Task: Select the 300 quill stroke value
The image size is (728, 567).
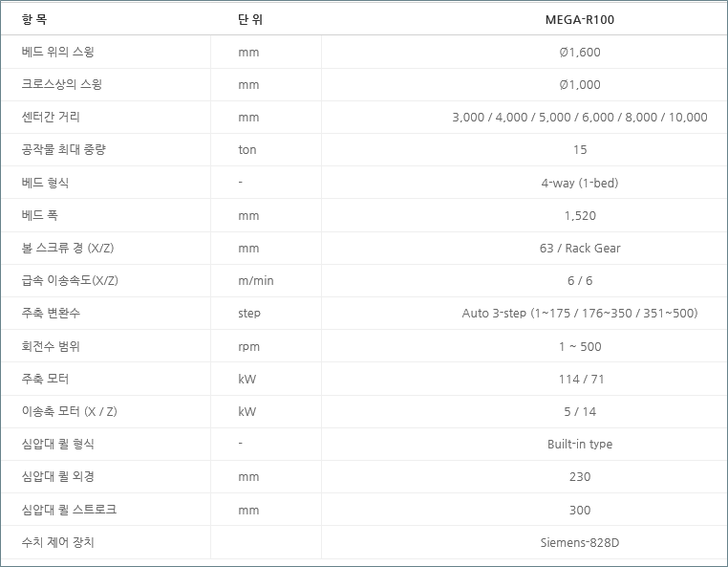Action: [579, 510]
